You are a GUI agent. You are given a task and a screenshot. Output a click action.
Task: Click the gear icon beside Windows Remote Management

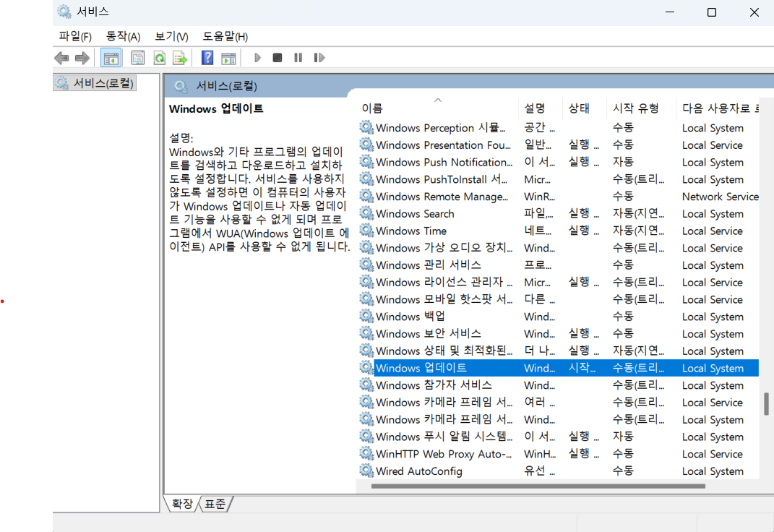click(366, 197)
